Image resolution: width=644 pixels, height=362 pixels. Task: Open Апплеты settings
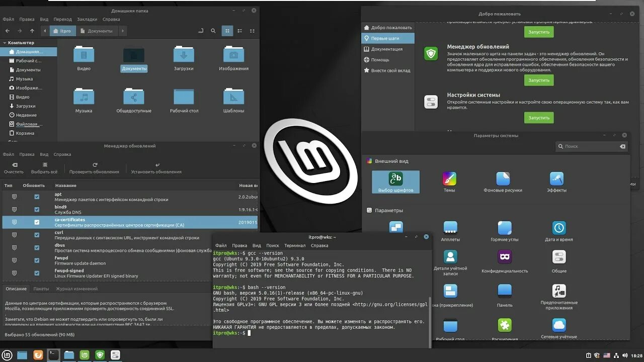click(x=450, y=231)
